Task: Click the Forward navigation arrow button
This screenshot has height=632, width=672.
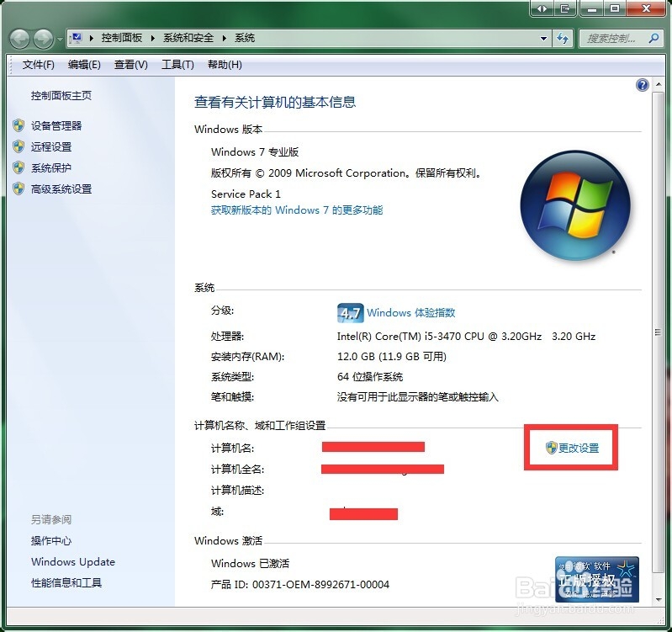Action: pyautogui.click(x=43, y=39)
